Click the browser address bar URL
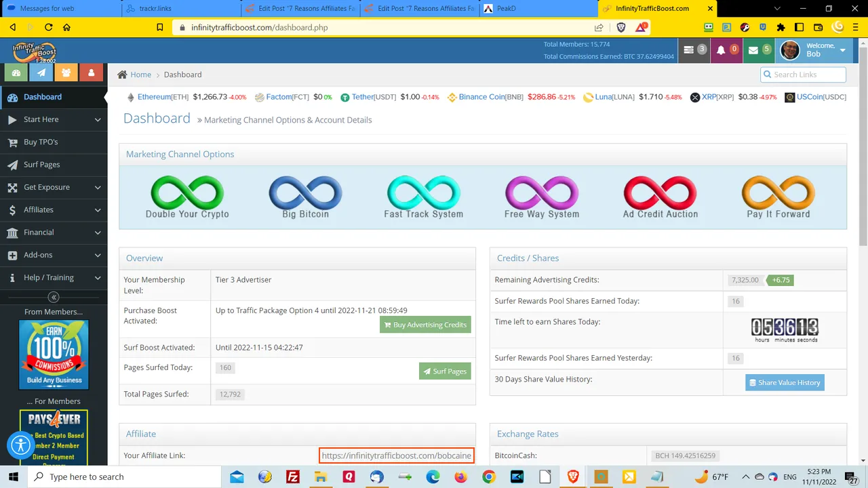This screenshot has width=868, height=488. tap(260, 27)
